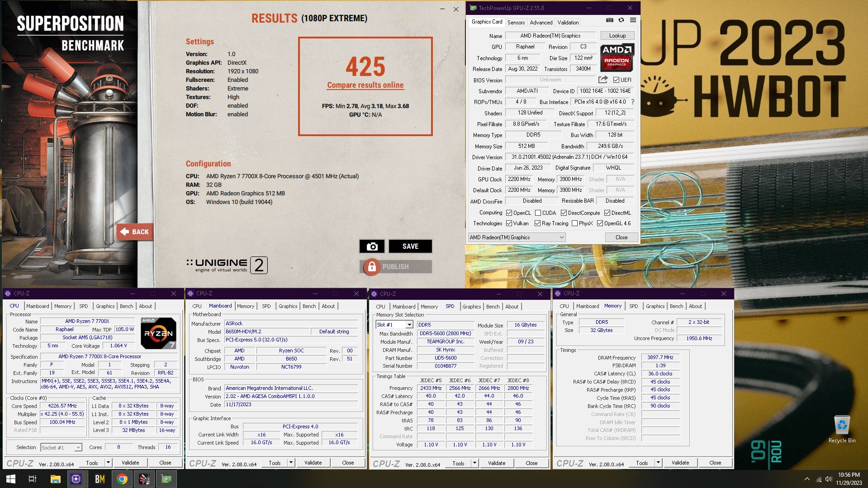Open the Windows Start menu
Viewport: 868px width, 488px height.
(x=11, y=479)
